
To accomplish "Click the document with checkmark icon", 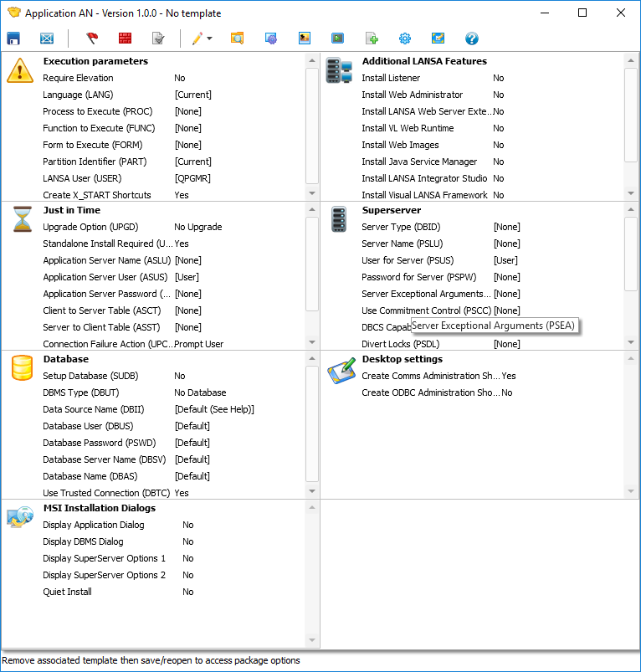I will coord(158,38).
